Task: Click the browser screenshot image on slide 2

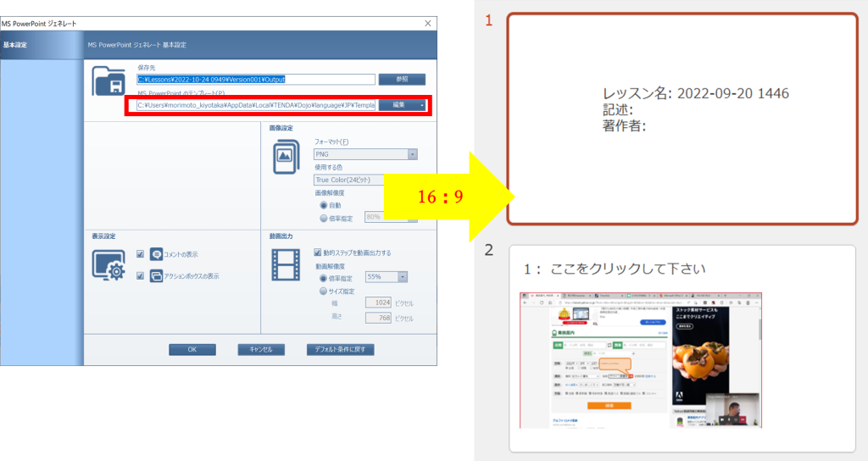Action: (641, 360)
